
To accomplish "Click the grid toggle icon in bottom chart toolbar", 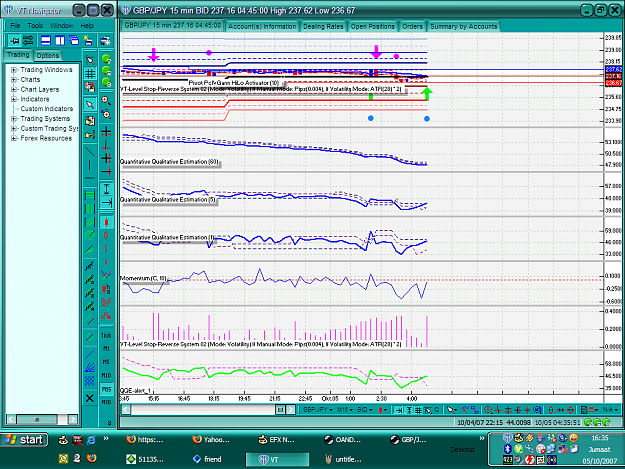I will (x=418, y=410).
